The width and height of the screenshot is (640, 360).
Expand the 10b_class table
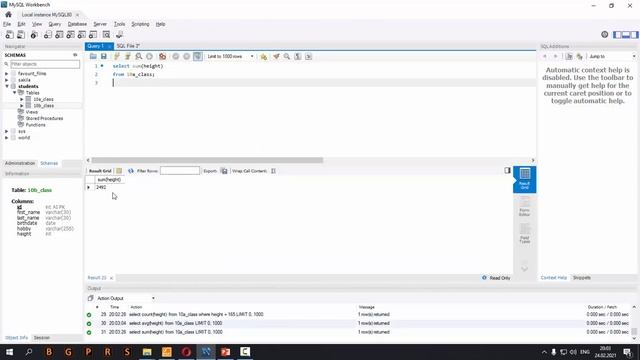[x=22, y=106]
